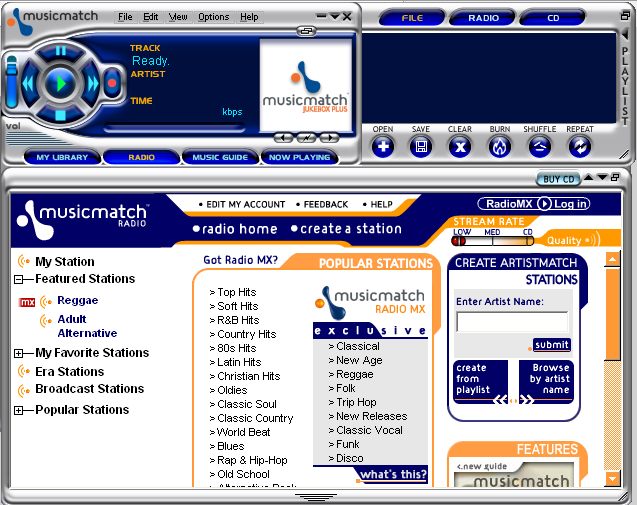Open the player dropdown arrow near window controls
637x505 pixels.
[335, 17]
